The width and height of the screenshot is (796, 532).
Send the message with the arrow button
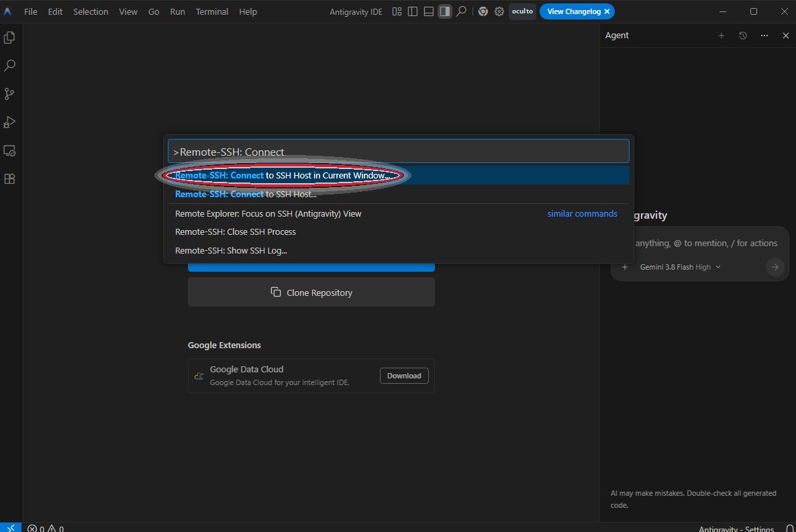tap(775, 267)
